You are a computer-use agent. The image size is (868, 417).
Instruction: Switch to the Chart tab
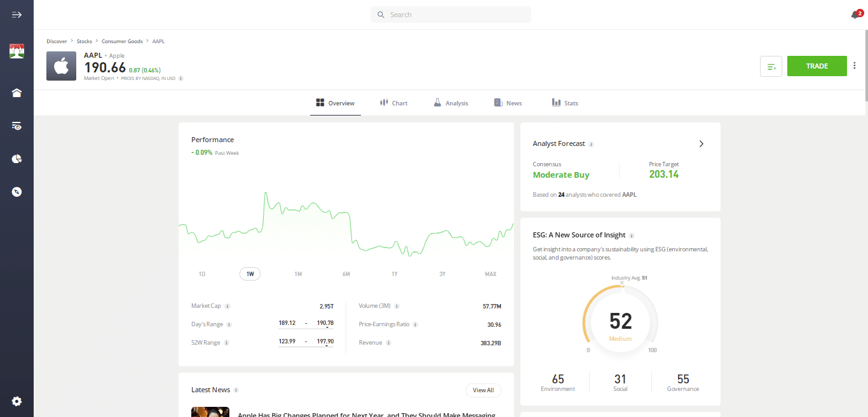393,102
